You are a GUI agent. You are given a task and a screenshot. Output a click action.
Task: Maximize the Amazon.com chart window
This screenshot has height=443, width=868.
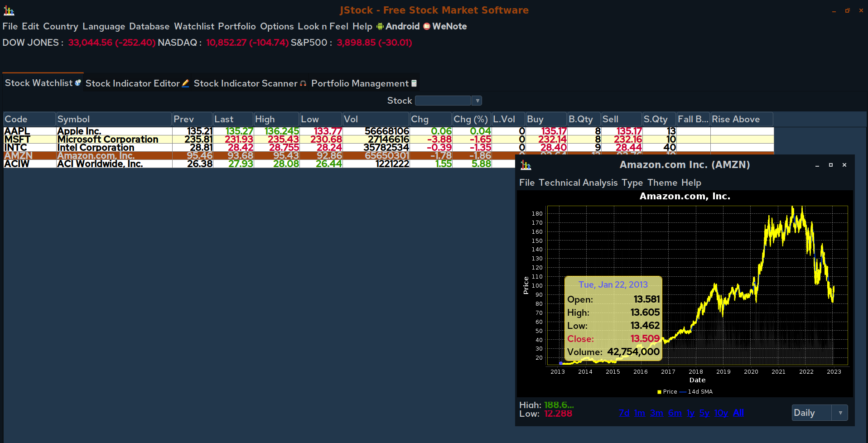point(831,165)
